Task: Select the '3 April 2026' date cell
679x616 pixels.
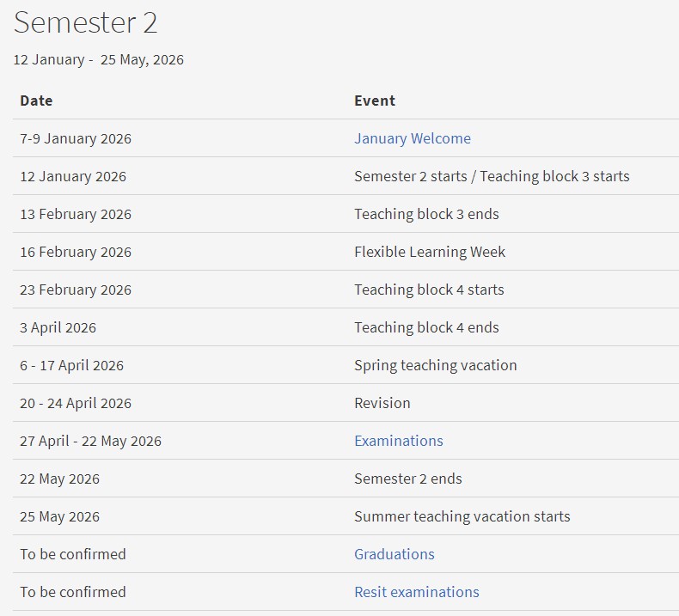Action: (x=58, y=327)
